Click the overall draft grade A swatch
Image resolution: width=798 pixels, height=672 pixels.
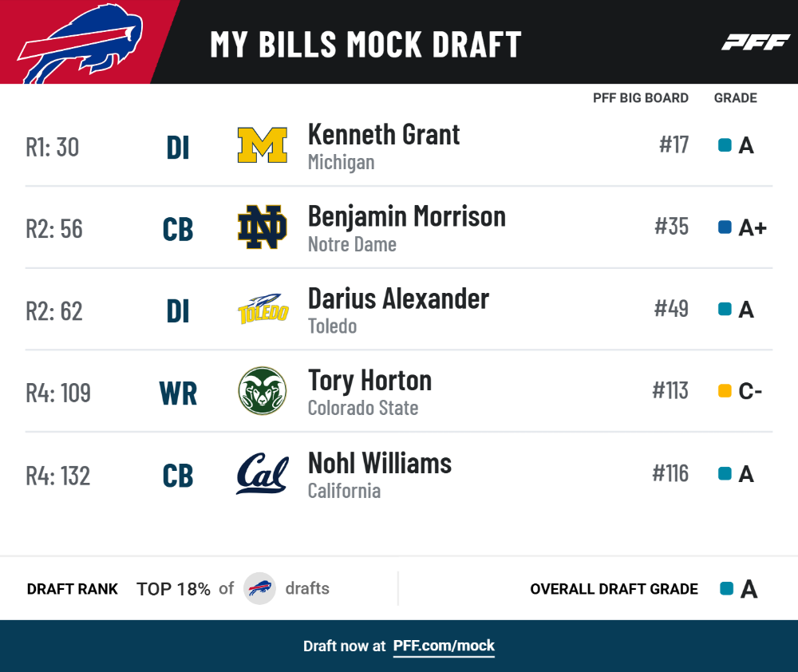727,588
